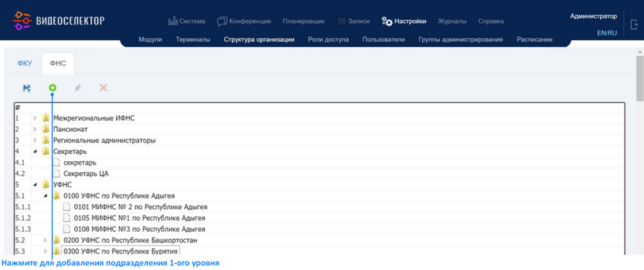Click the vertical scrollbar thumb
Image resolution: width=644 pixels, height=270 pixels.
coord(640,79)
